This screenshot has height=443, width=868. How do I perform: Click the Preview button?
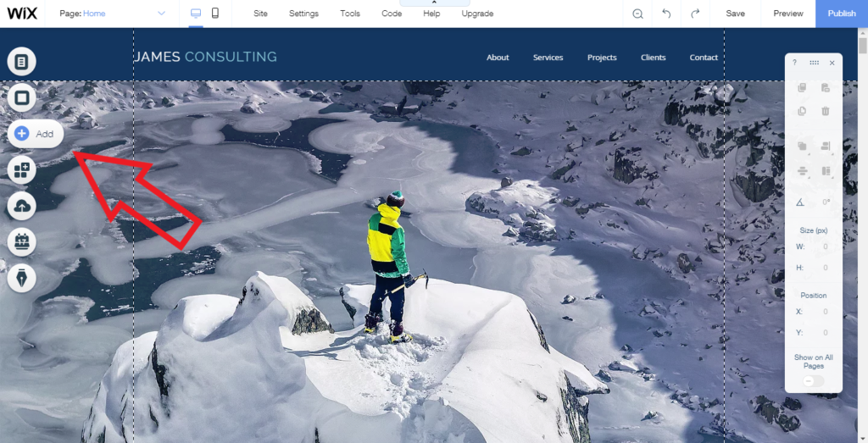tap(787, 14)
